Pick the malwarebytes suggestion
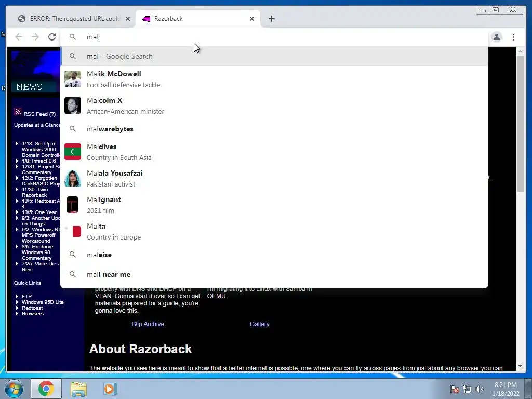This screenshot has height=399, width=532. 274,129
